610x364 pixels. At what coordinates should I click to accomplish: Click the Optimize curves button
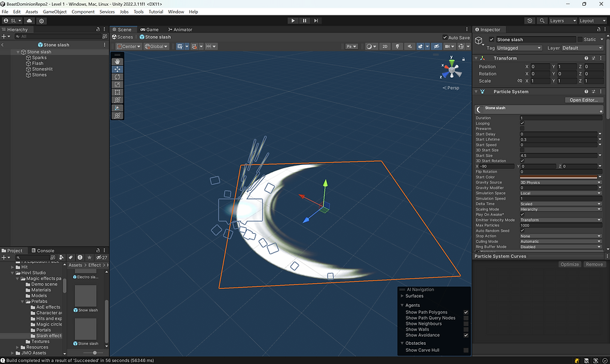570,264
